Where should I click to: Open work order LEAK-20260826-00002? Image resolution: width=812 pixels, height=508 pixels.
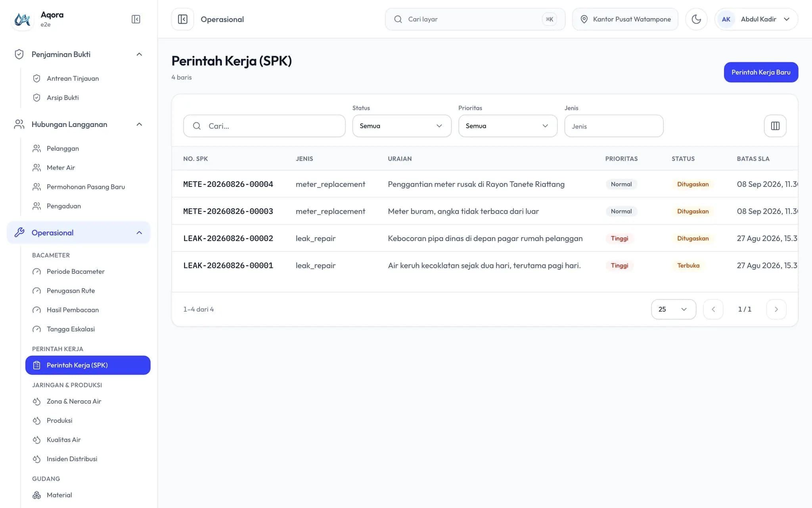coord(228,238)
